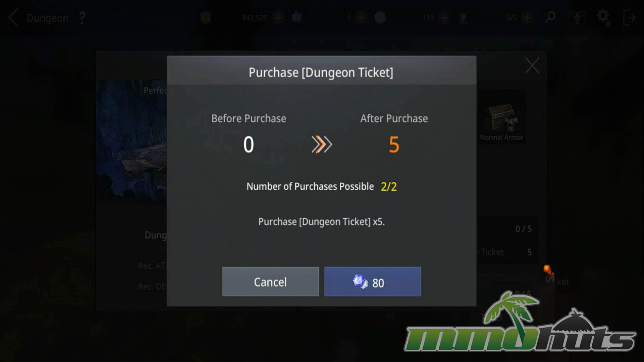This screenshot has width=644, height=362.
Task: Add gems with plus beside 0 balance
Action: coord(361,17)
